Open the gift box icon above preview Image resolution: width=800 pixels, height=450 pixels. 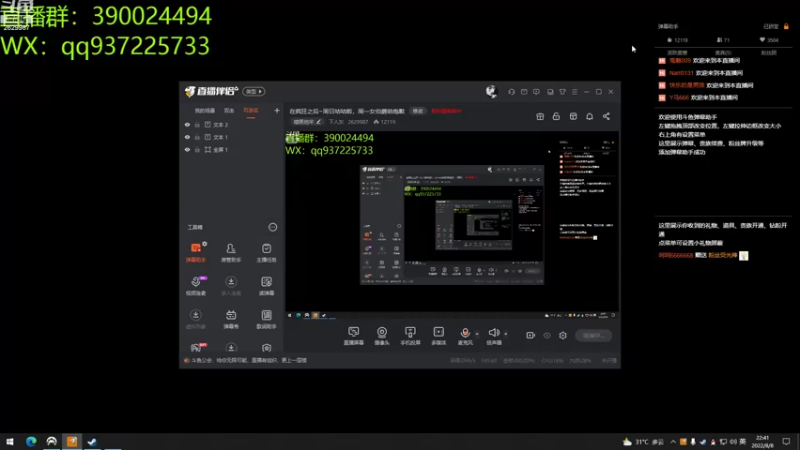point(540,116)
